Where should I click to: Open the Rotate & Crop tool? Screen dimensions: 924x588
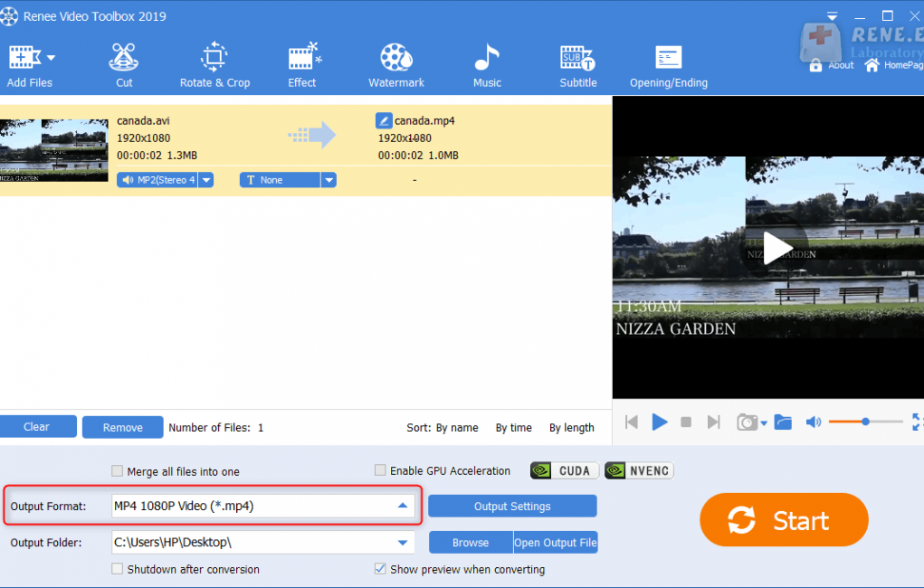click(x=214, y=65)
